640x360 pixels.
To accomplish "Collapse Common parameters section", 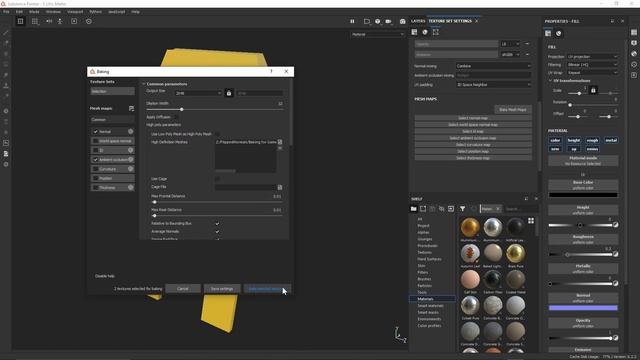I will coord(144,84).
